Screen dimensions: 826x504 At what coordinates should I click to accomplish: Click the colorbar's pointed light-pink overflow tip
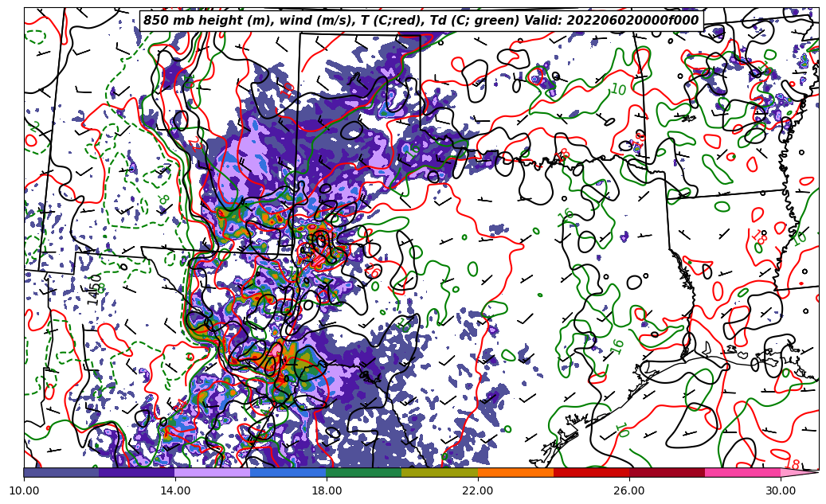(799, 472)
